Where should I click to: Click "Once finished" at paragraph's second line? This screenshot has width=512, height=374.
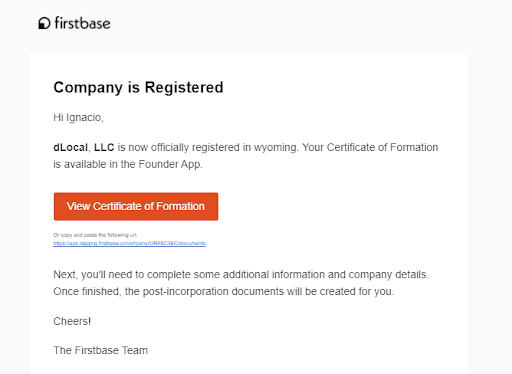click(x=87, y=291)
